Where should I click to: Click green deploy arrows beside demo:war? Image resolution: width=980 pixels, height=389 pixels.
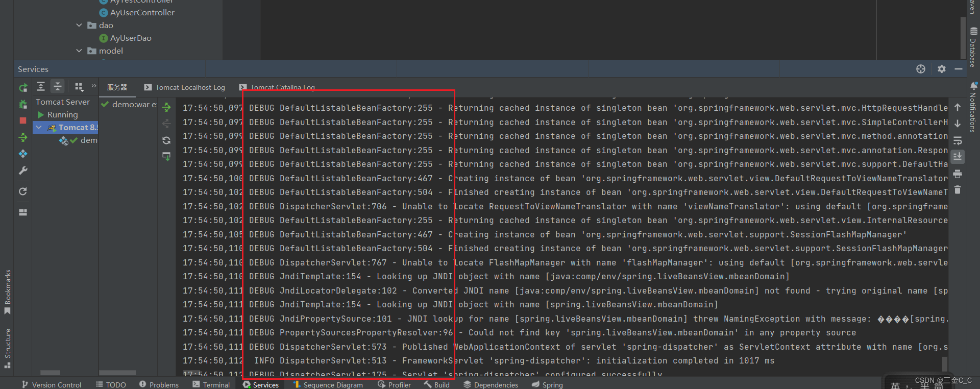point(166,107)
